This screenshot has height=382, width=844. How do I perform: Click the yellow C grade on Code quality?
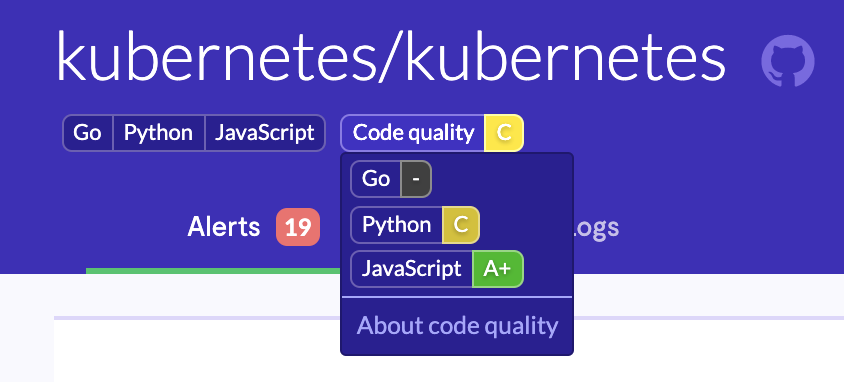504,133
